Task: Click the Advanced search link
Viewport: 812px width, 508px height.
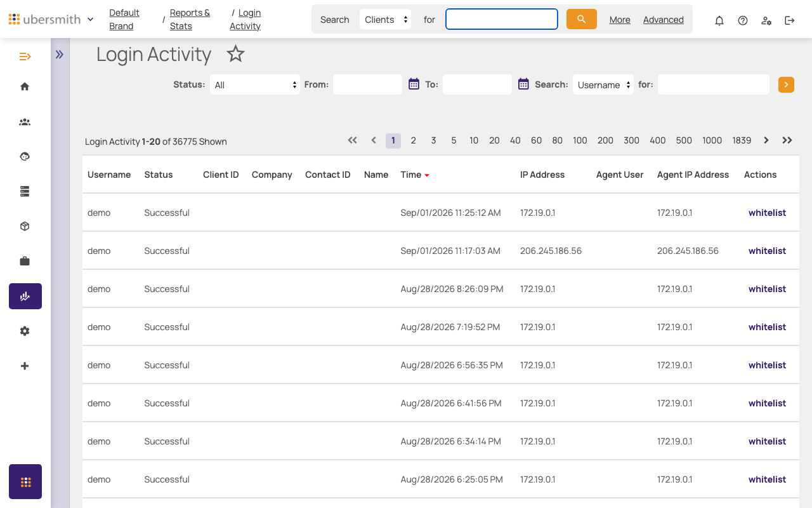Action: coord(664,20)
